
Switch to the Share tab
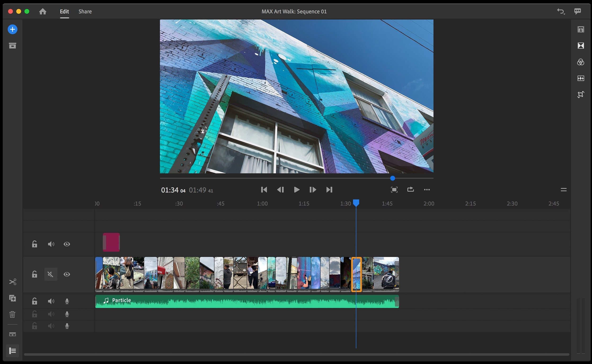click(x=85, y=11)
